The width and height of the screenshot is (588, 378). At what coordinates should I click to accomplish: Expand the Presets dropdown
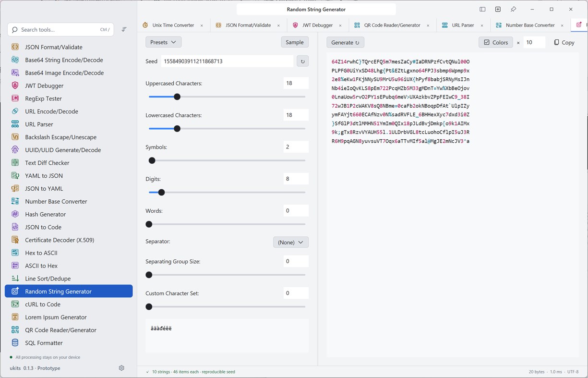163,42
